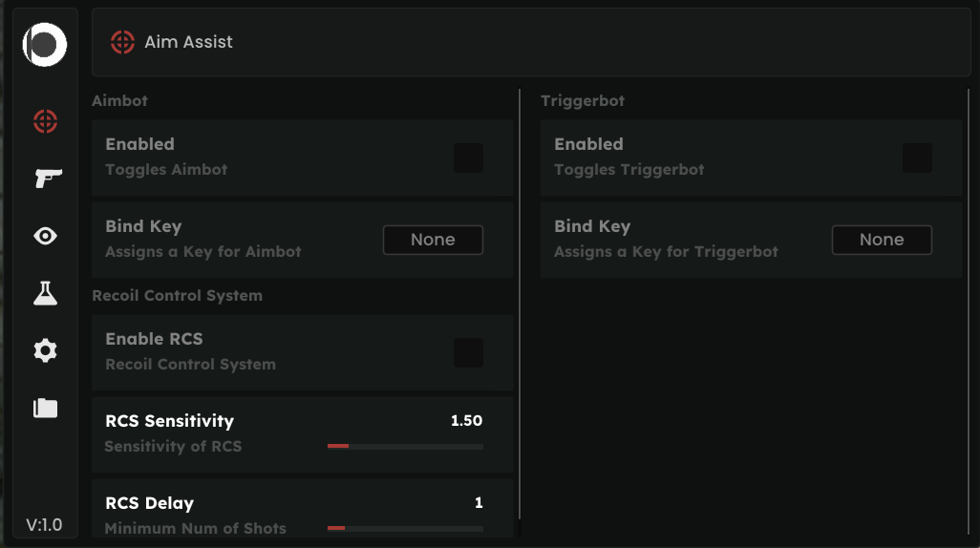Click the Triggerbot Bind Key None button
Image resolution: width=980 pixels, height=548 pixels.
point(882,241)
